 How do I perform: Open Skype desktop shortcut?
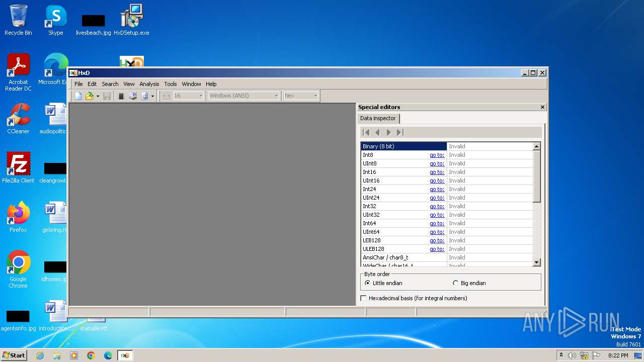coord(56,20)
